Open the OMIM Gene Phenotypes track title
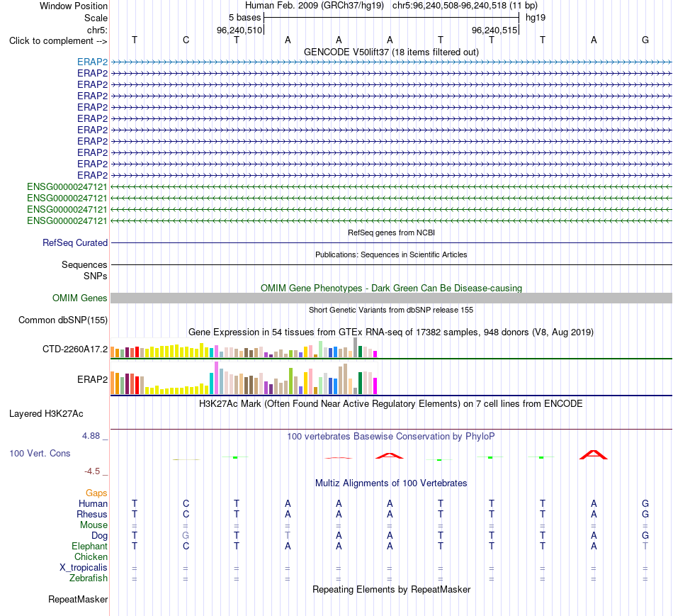The image size is (673, 616). pos(391,288)
